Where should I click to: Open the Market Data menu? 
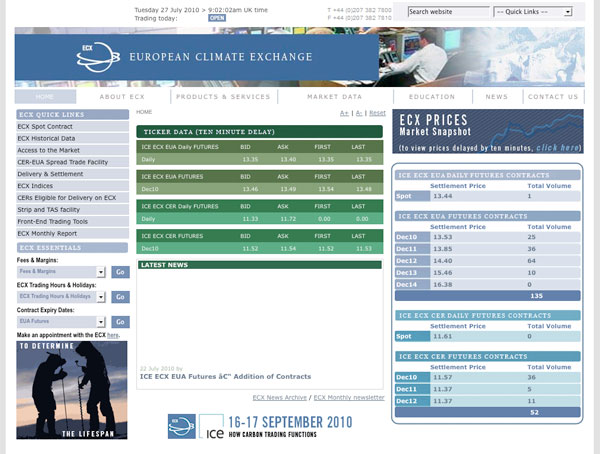334,97
